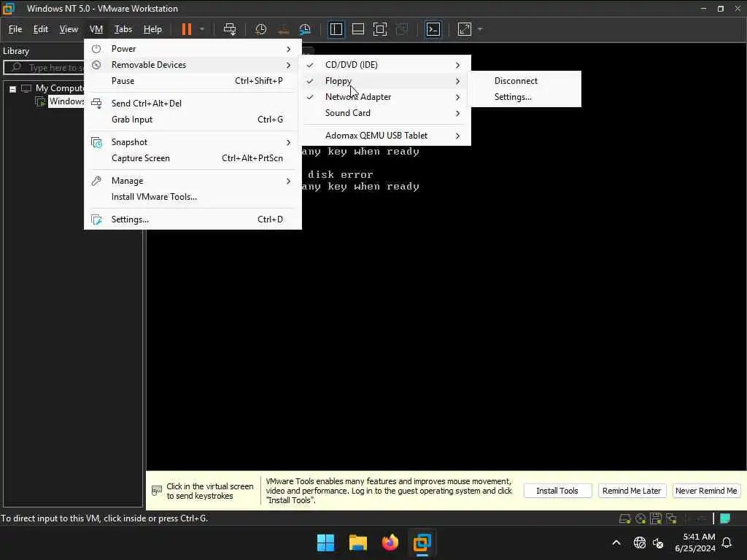The width and height of the screenshot is (747, 560).
Task: Select Install VMware Tools menu entry
Action: tap(193, 197)
